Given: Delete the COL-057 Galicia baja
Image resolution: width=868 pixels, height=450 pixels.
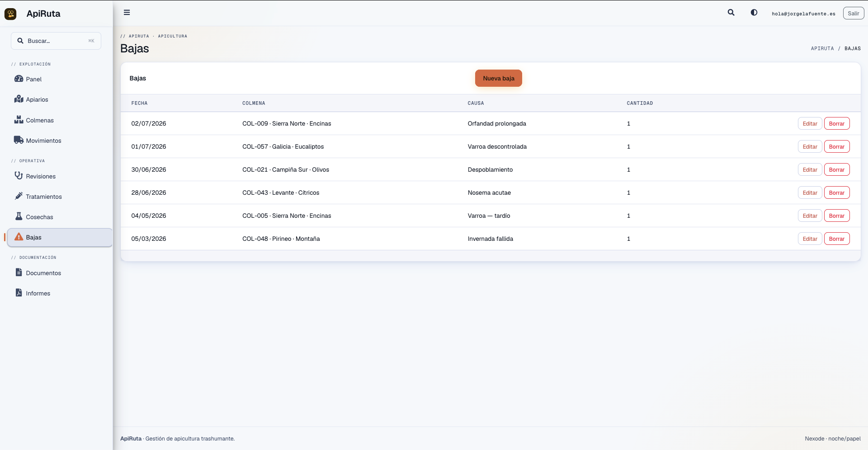Looking at the screenshot, I should (836, 146).
